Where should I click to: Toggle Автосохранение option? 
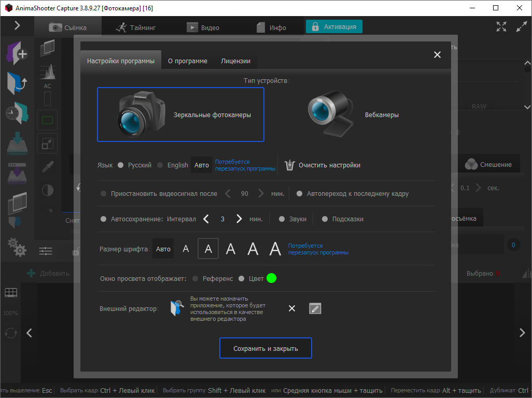coord(104,219)
